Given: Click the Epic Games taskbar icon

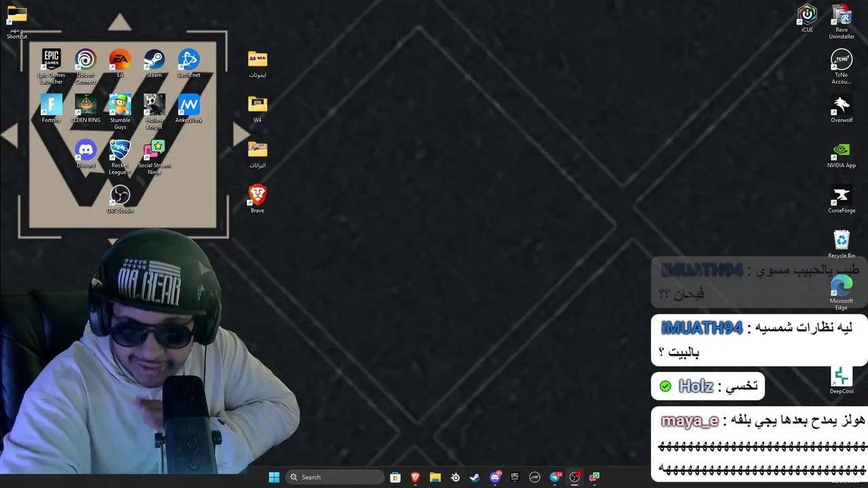Looking at the screenshot, I should click(x=515, y=477).
